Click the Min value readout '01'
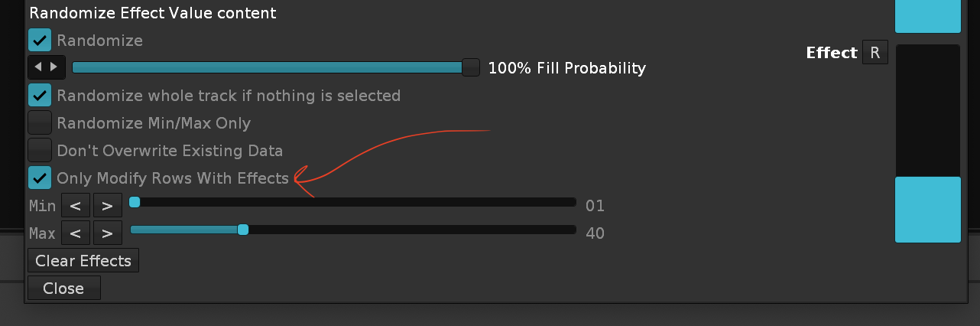This screenshot has height=326, width=980. point(595,205)
